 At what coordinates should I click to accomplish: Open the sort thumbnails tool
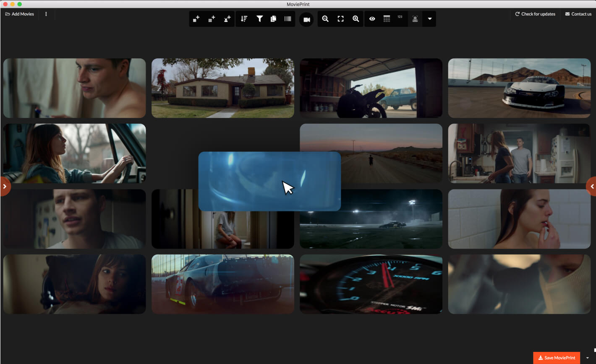(244, 19)
